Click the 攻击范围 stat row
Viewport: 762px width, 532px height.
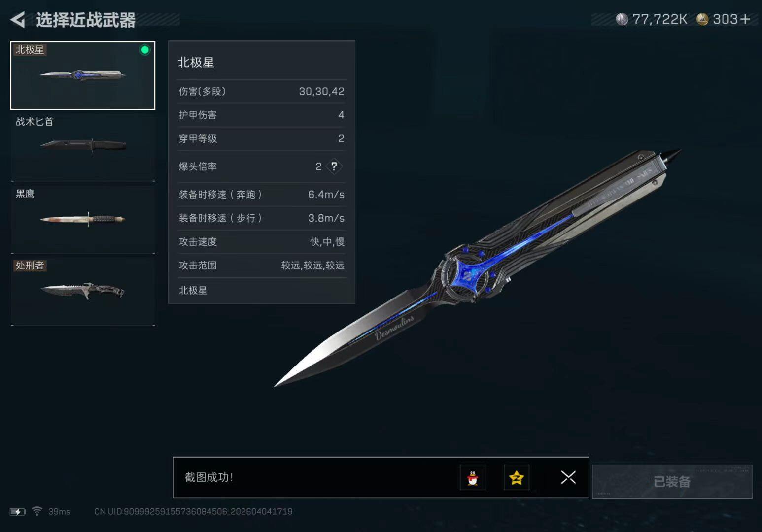[x=262, y=266]
